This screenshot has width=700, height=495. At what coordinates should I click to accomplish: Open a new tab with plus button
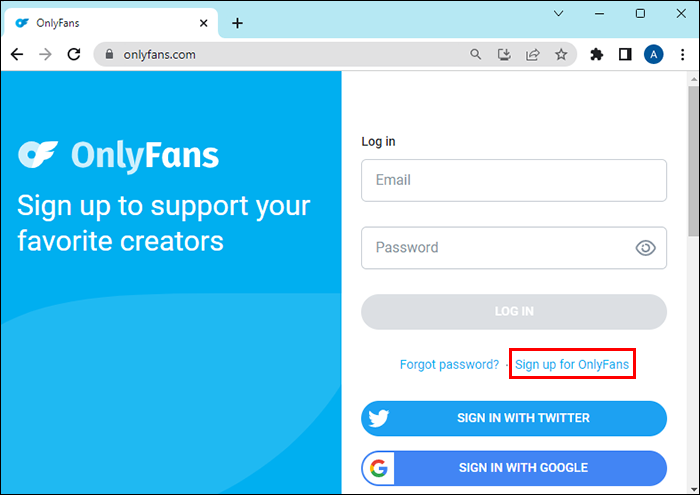(237, 23)
